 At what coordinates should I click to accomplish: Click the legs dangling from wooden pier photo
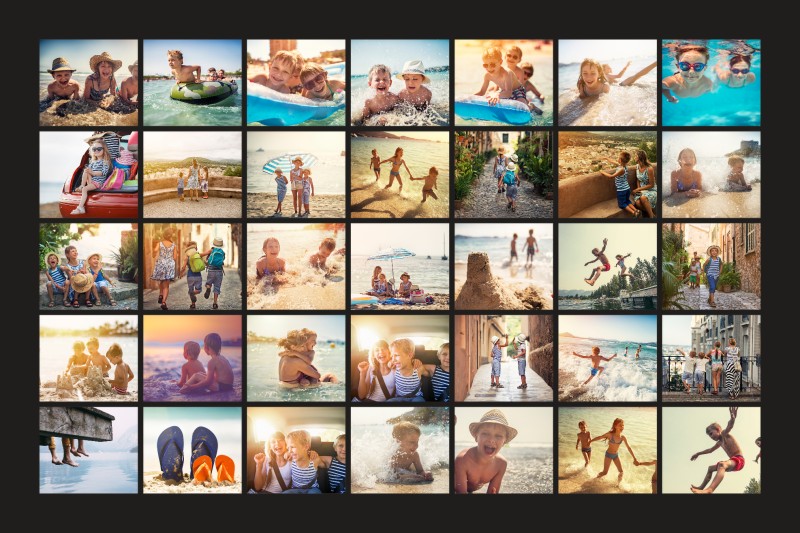[89, 450]
